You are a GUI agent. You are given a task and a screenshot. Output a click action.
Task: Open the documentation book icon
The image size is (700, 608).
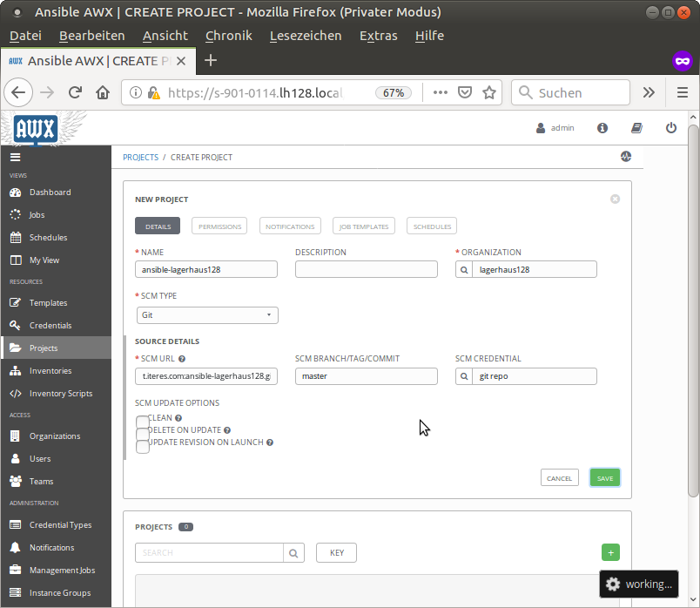click(x=636, y=128)
